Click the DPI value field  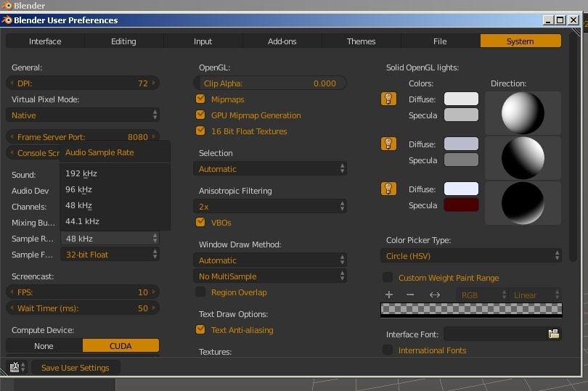[82, 83]
